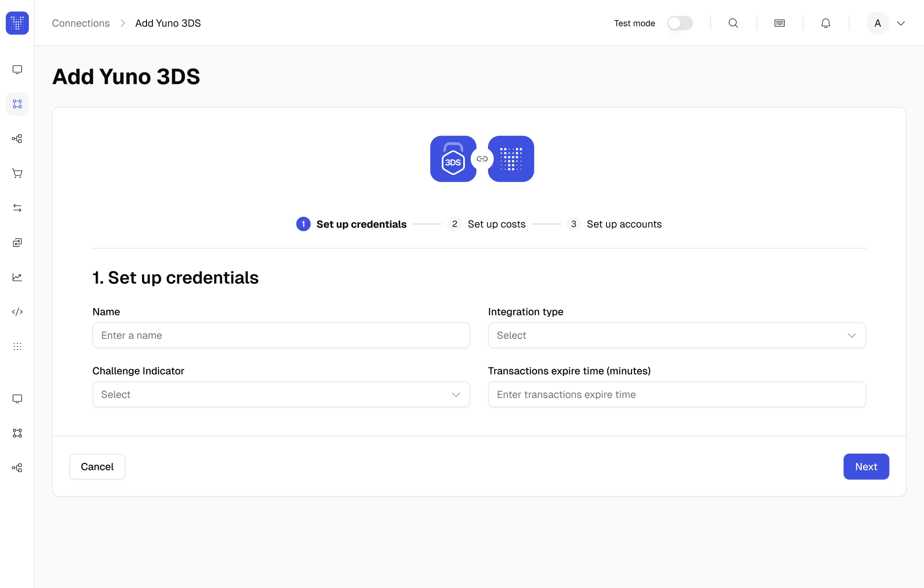
Task: Open the dotted grid apps icon in the sidebar
Action: click(x=17, y=346)
